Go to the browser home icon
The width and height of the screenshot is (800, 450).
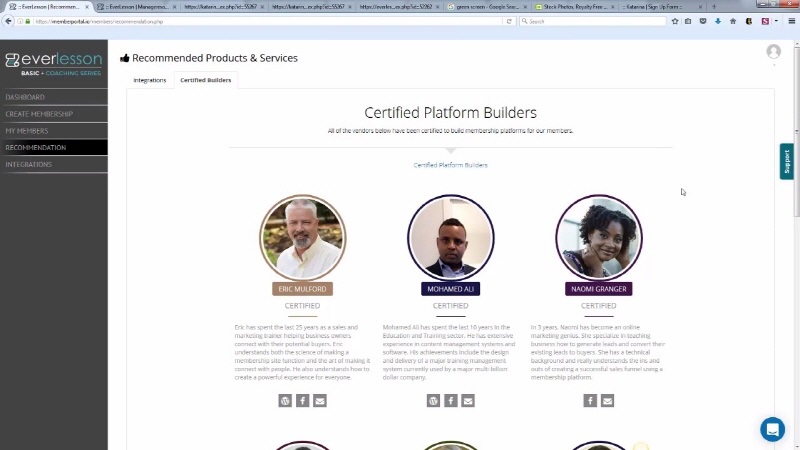(x=733, y=21)
